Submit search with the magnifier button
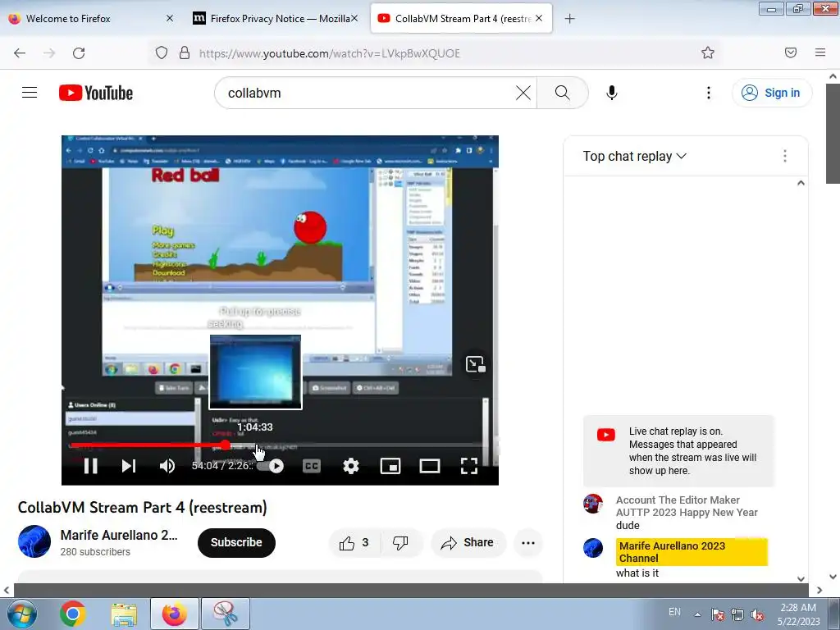 563,93
